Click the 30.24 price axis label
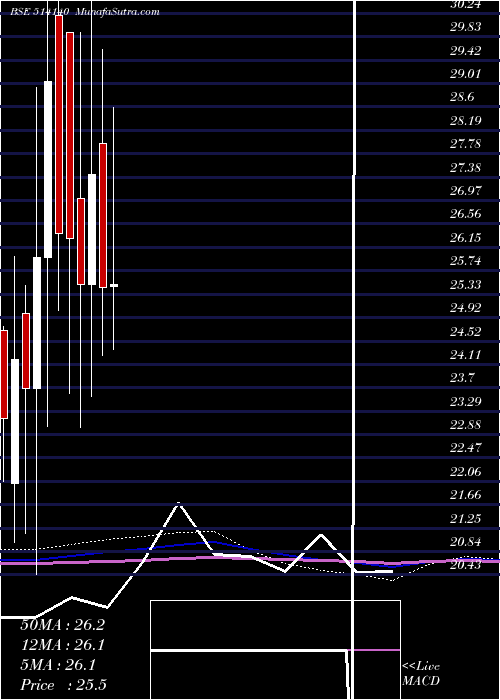This screenshot has width=500, height=700. point(465,4)
